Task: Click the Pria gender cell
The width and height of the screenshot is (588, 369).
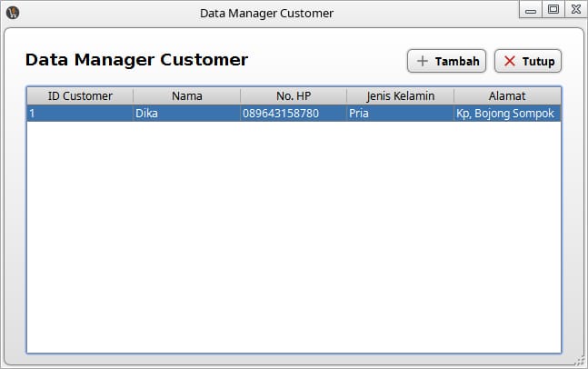Action: pos(400,114)
